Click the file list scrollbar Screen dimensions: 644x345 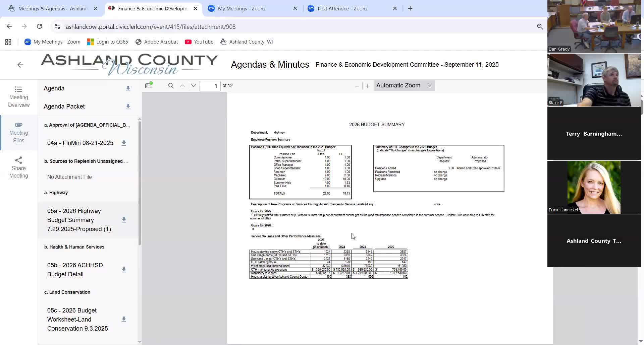(140, 183)
